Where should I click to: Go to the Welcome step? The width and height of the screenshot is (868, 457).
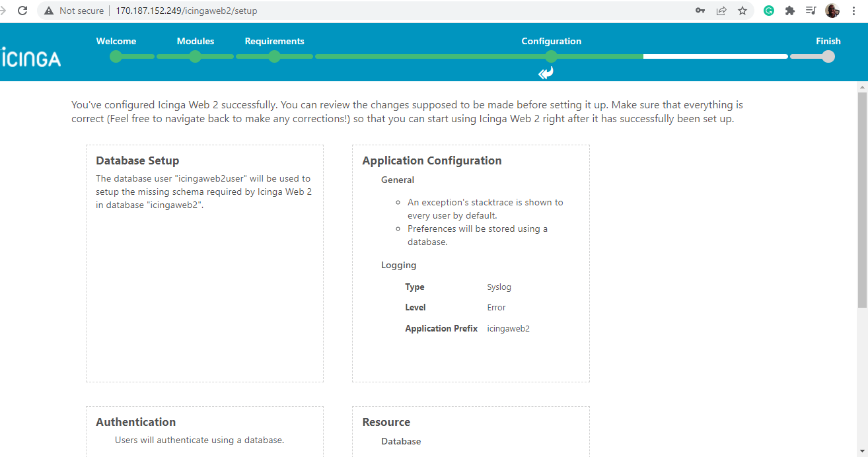coord(116,41)
